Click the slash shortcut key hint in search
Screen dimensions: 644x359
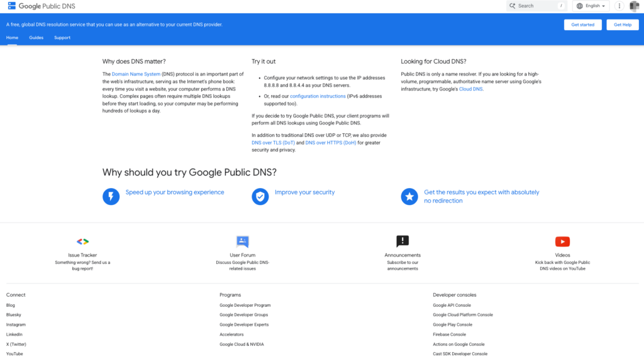(560, 6)
